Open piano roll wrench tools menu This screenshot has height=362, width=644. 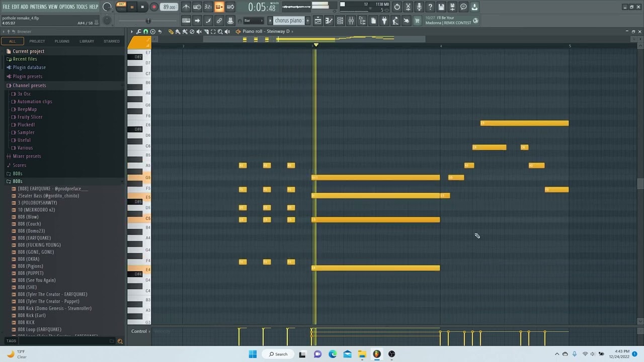coord(138,31)
